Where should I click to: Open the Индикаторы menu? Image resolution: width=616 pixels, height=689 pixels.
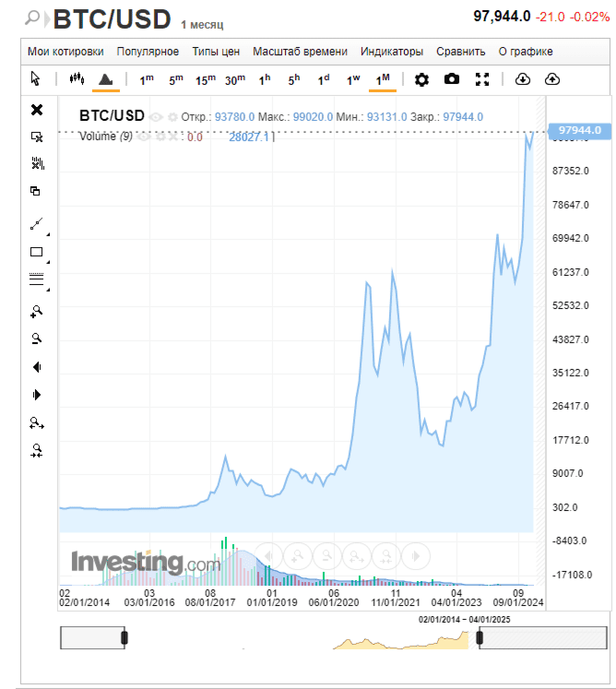(392, 52)
